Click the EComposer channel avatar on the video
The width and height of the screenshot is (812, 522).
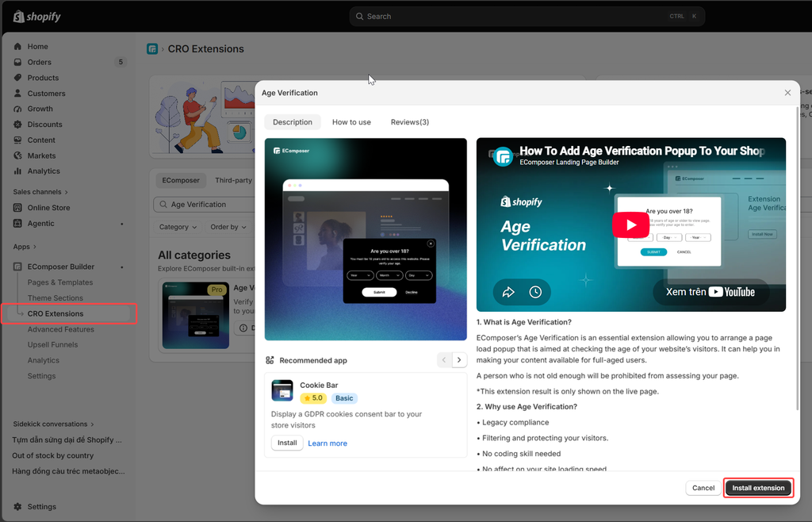503,155
